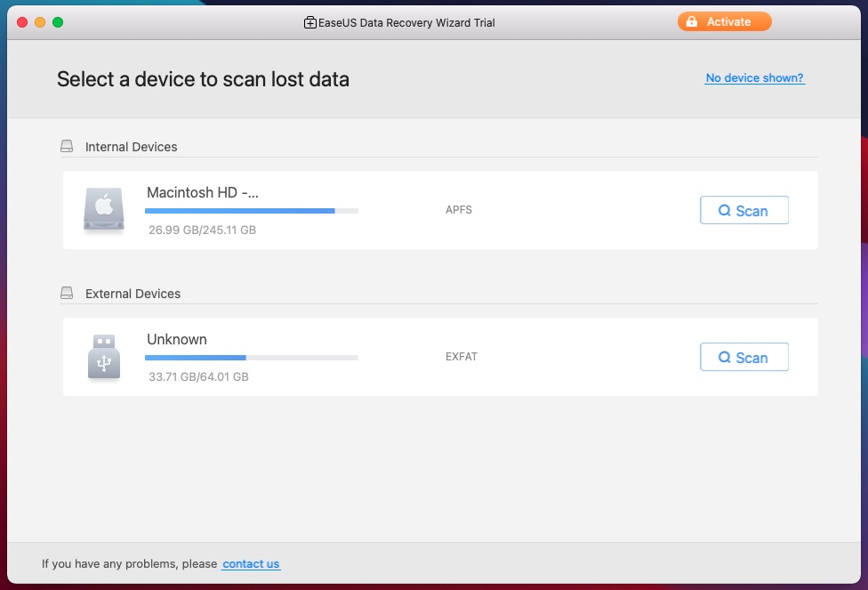Click the Internal Devices section disk icon
The width and height of the screenshot is (868, 590).
[67, 147]
